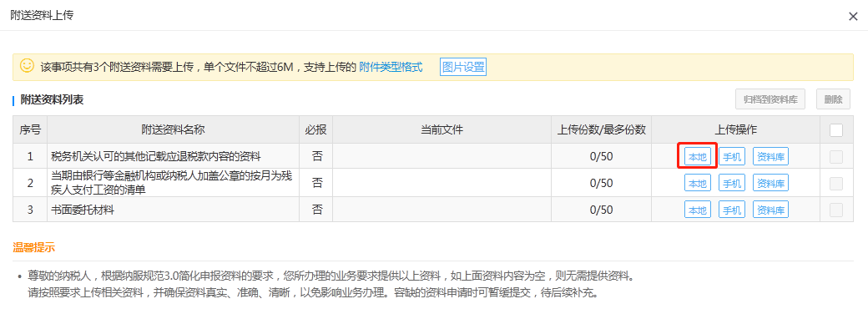Click 资料库 for row 1 税务机关认可
868x309 pixels.
770,157
